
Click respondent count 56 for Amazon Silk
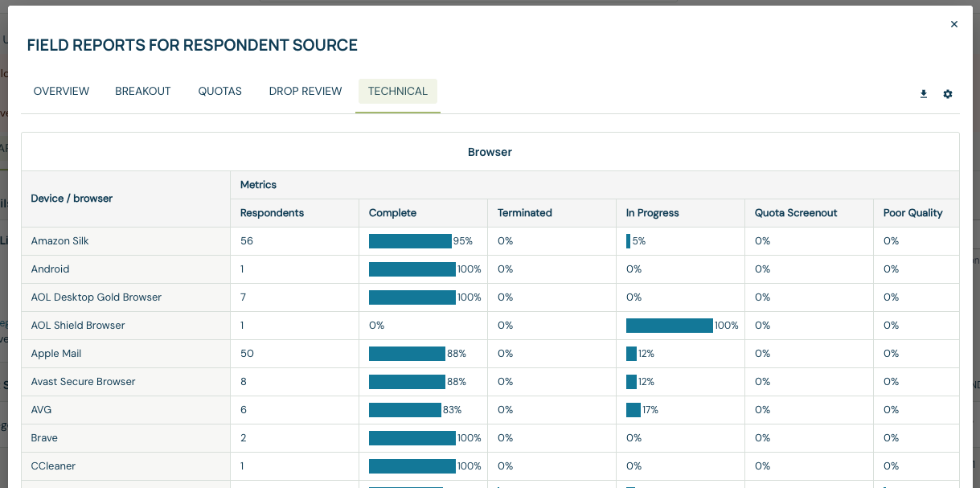point(247,241)
